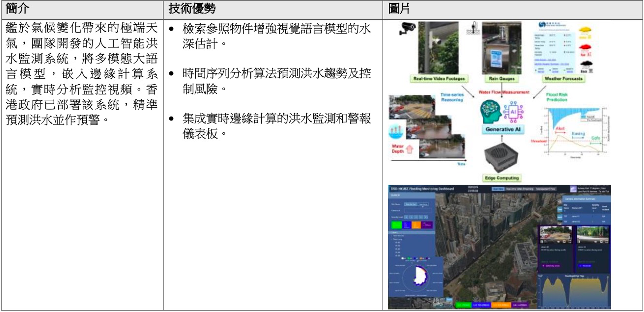
Task: Click the black rainstorm warning icon
Action: click(586, 67)
